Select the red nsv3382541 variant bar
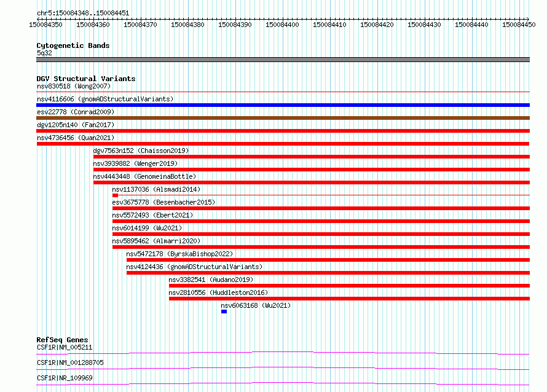 coord(350,286)
